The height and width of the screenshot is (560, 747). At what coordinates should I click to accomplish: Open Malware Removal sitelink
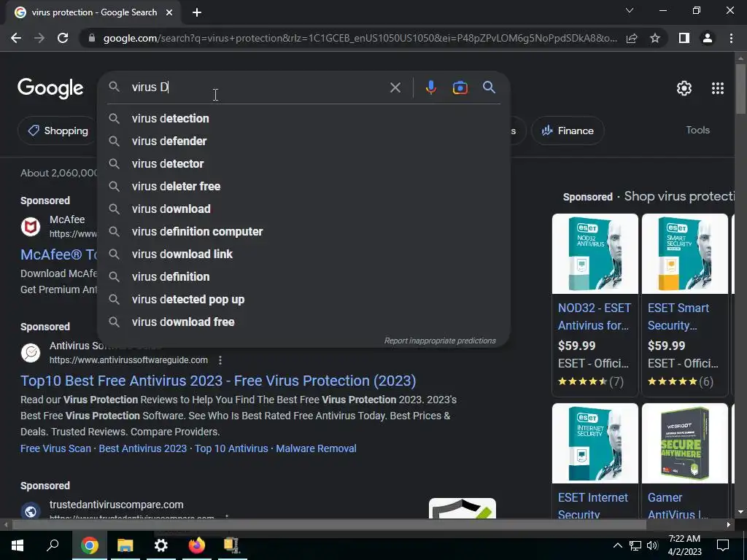(x=316, y=448)
